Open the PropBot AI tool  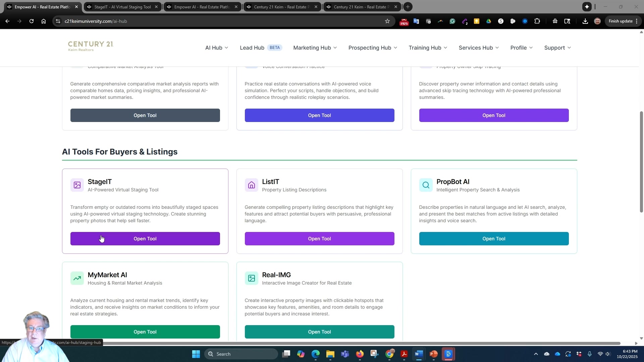[x=494, y=239]
